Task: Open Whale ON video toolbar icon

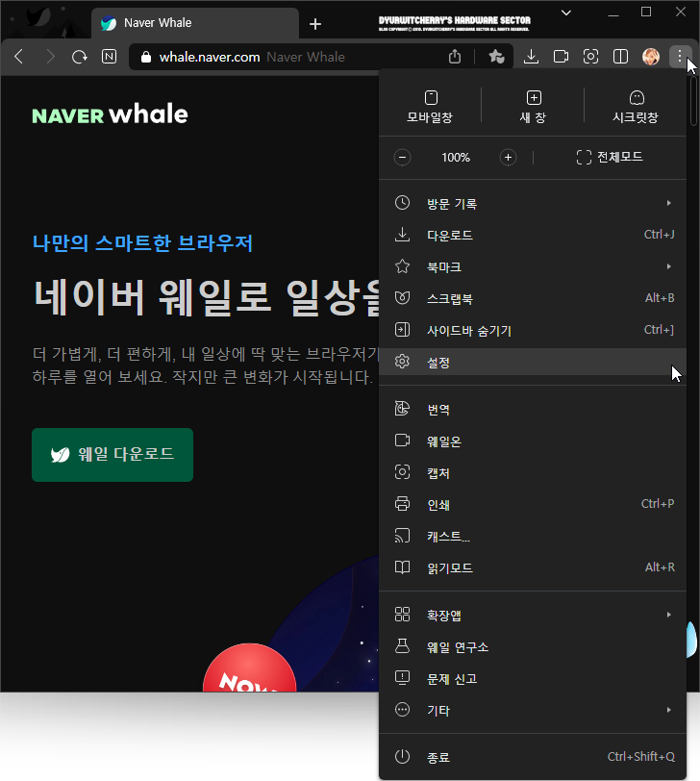Action: pyautogui.click(x=562, y=57)
